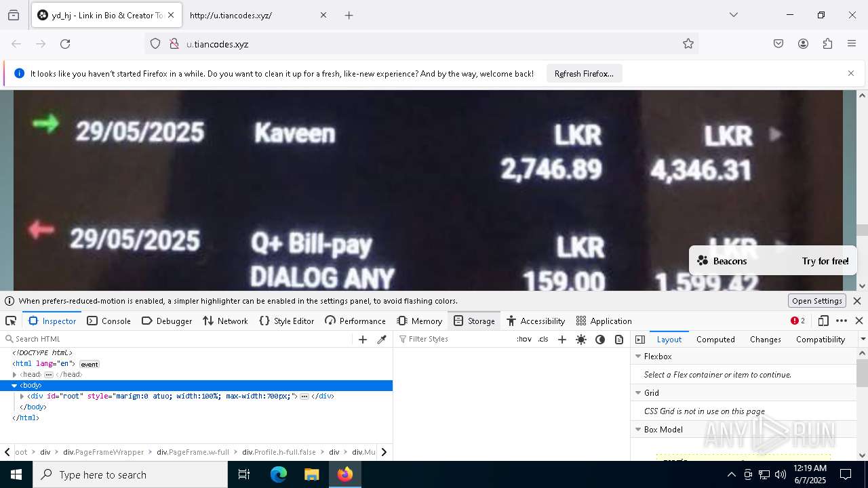This screenshot has width=868, height=488.
Task: Click Try for free on Beacons banner
Action: pos(825,261)
